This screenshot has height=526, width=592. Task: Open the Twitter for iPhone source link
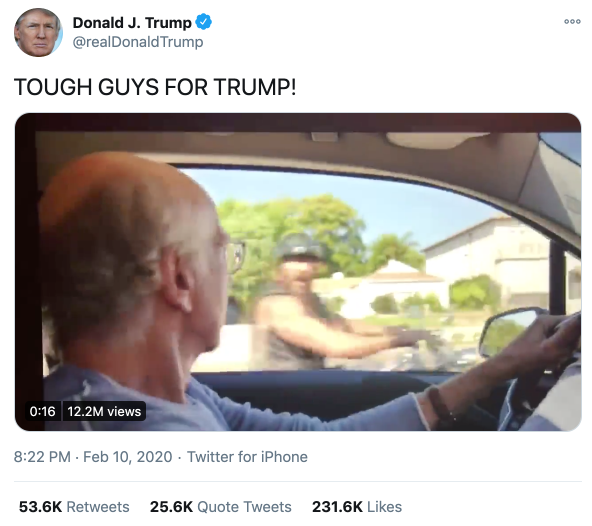(247, 457)
